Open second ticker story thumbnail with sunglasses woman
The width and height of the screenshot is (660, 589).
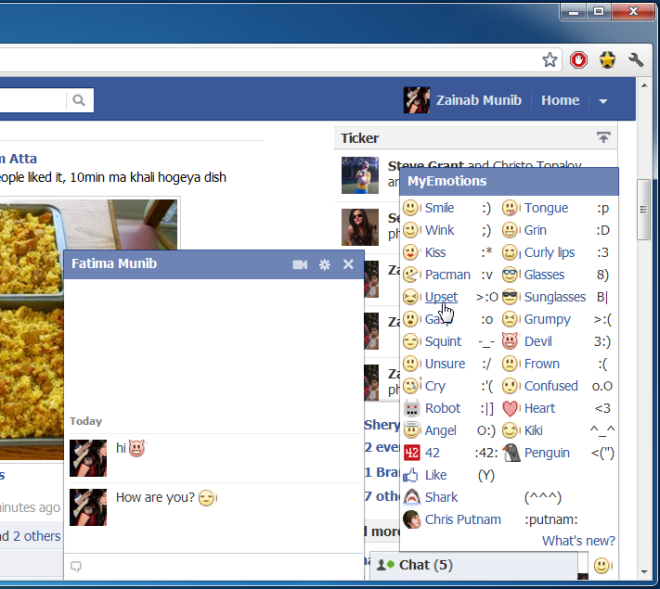click(x=360, y=227)
